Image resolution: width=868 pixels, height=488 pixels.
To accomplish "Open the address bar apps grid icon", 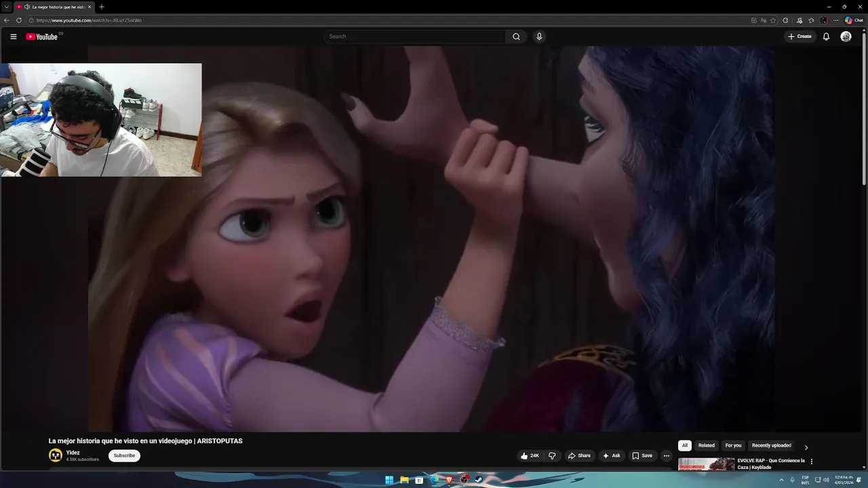I will 754,20.
